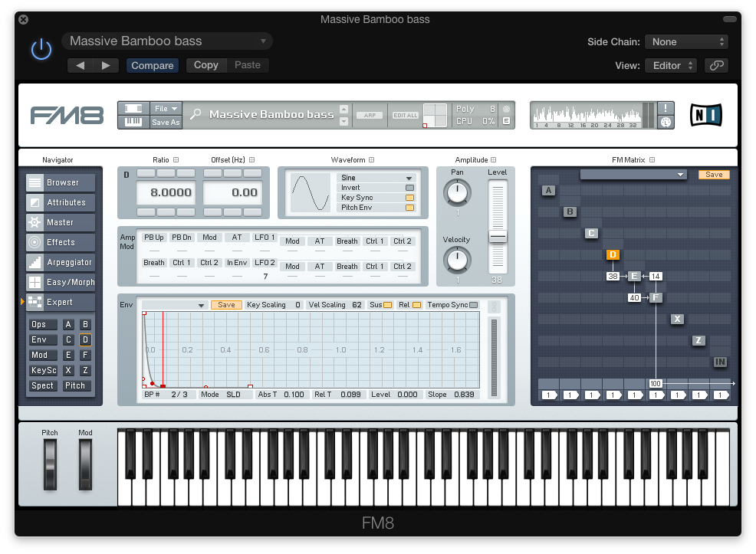Image resolution: width=756 pixels, height=554 pixels.
Task: Toggle the EDIT ALL button
Action: [x=405, y=115]
